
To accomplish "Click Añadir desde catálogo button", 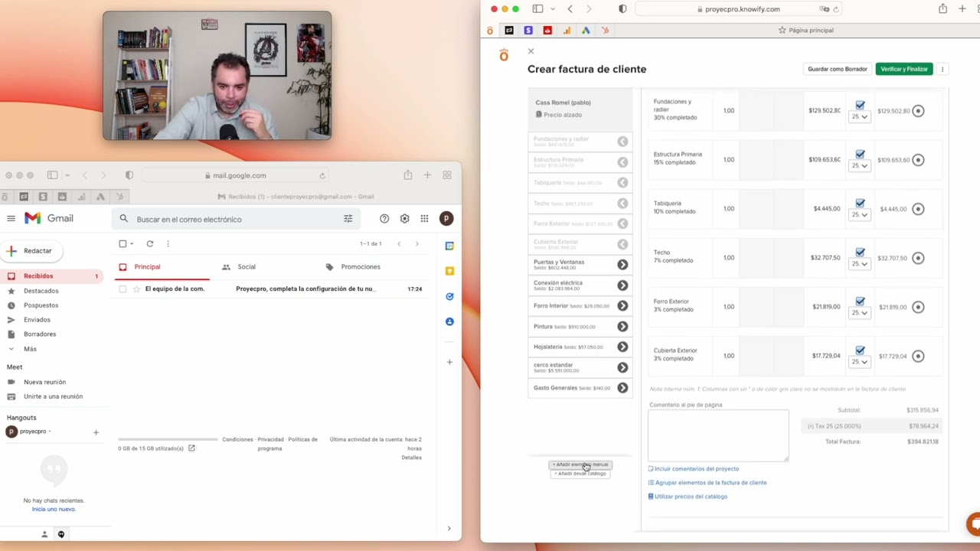I will point(580,474).
